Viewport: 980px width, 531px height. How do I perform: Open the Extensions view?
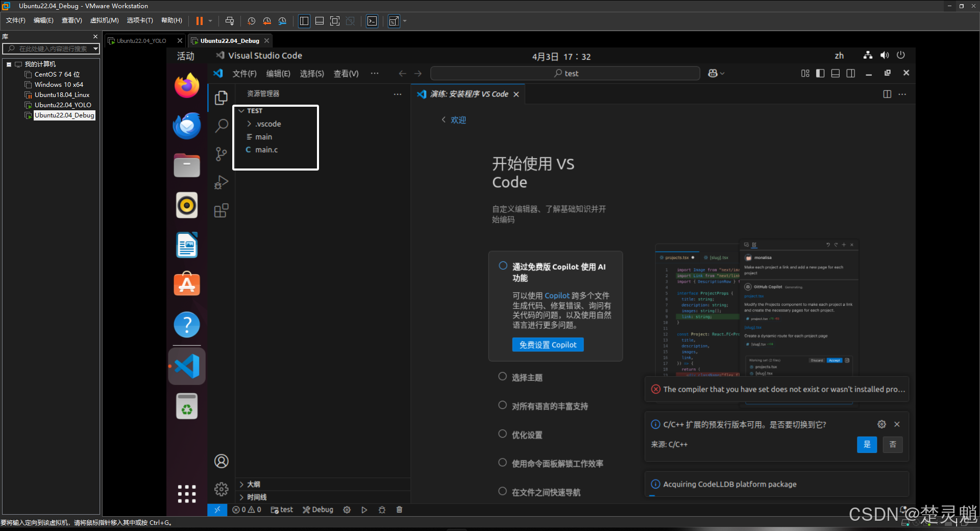(x=221, y=210)
